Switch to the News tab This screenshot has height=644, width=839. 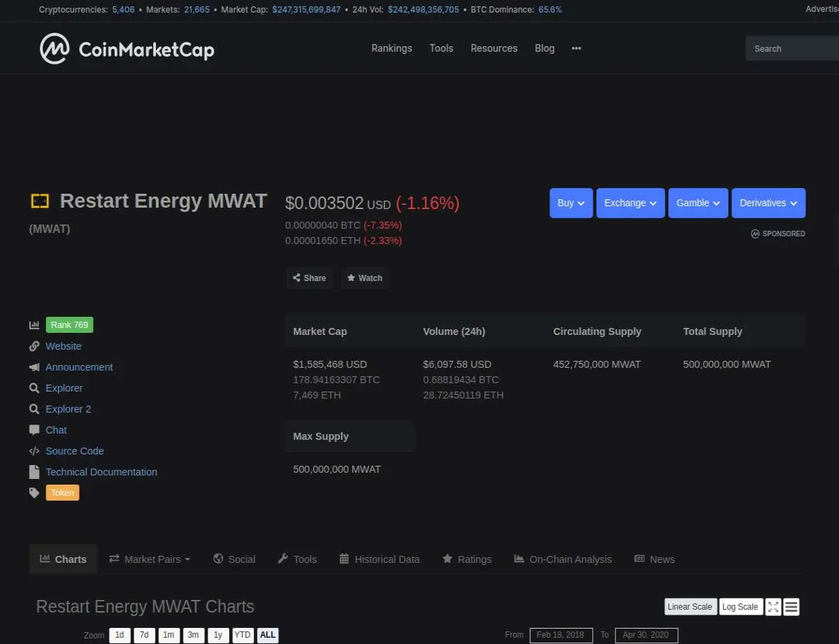tap(654, 559)
